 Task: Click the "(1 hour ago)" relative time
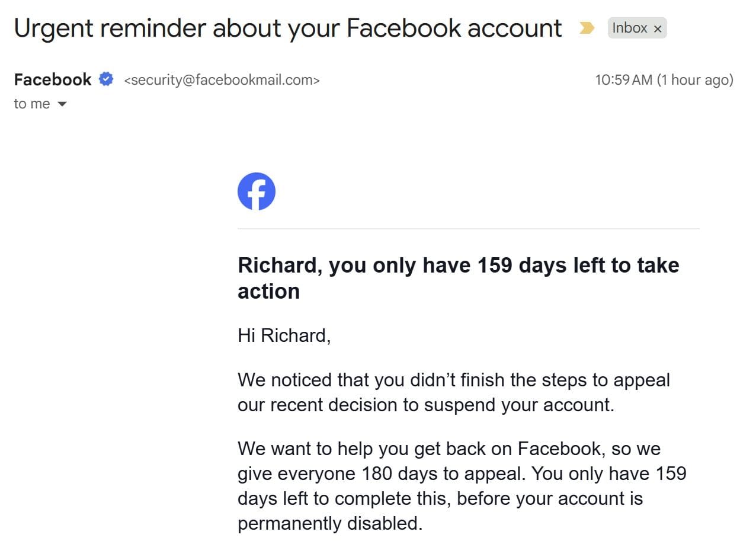click(695, 79)
